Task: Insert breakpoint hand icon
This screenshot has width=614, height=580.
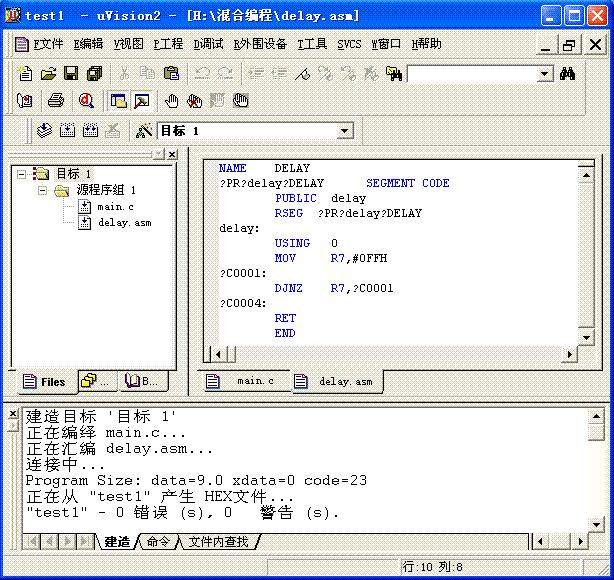Action: click(x=172, y=101)
